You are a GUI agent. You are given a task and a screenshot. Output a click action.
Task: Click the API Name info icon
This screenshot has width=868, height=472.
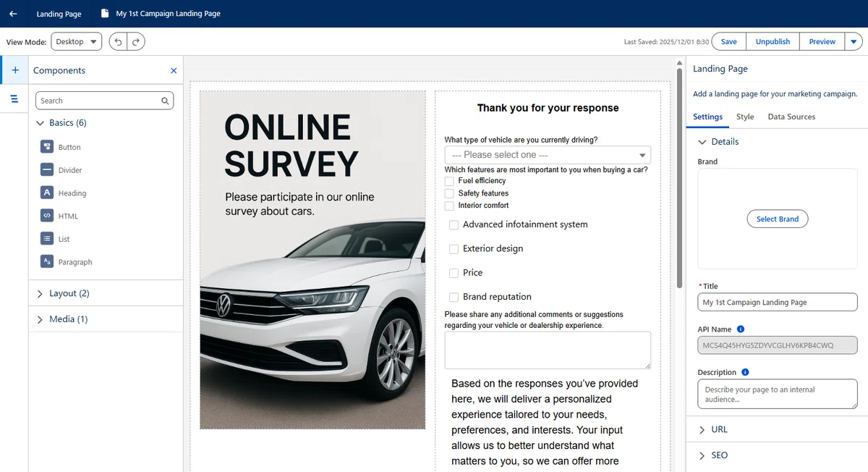click(740, 329)
